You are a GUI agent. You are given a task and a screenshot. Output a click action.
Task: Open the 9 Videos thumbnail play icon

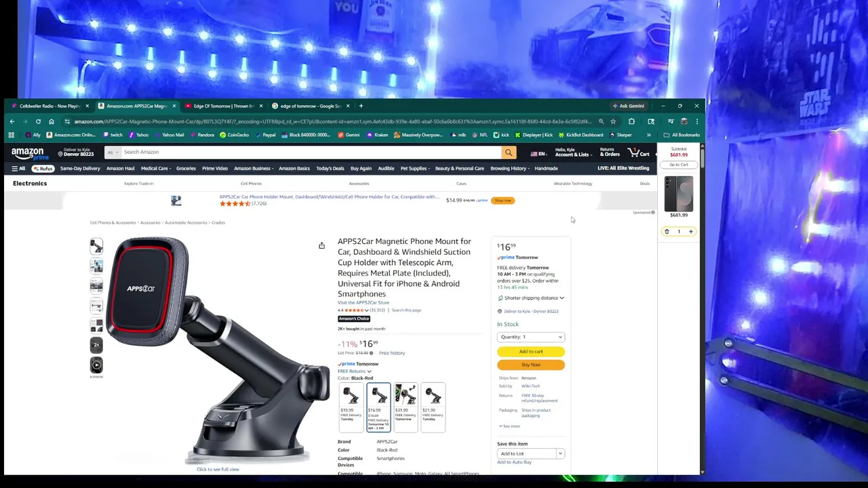coord(96,365)
